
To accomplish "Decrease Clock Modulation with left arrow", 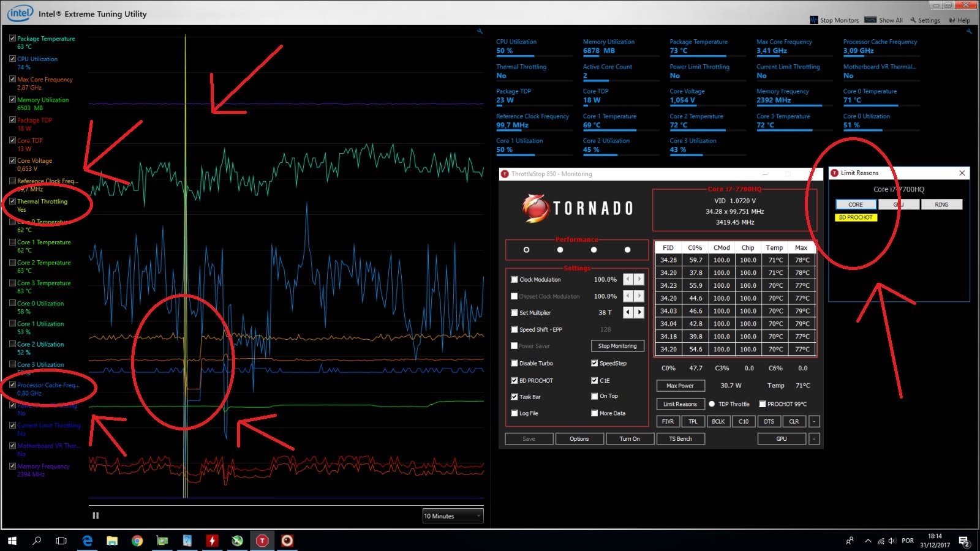I will coord(628,279).
